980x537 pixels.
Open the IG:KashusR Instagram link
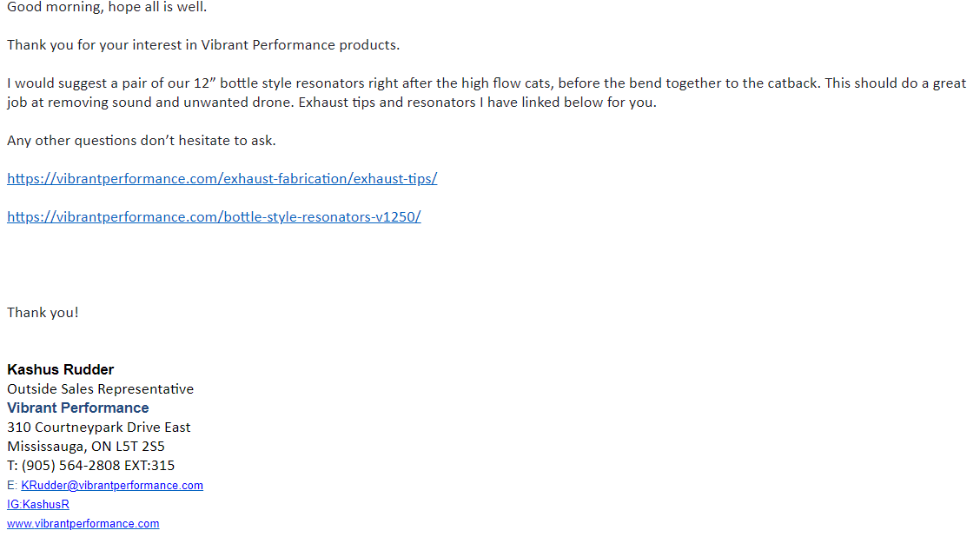[38, 505]
